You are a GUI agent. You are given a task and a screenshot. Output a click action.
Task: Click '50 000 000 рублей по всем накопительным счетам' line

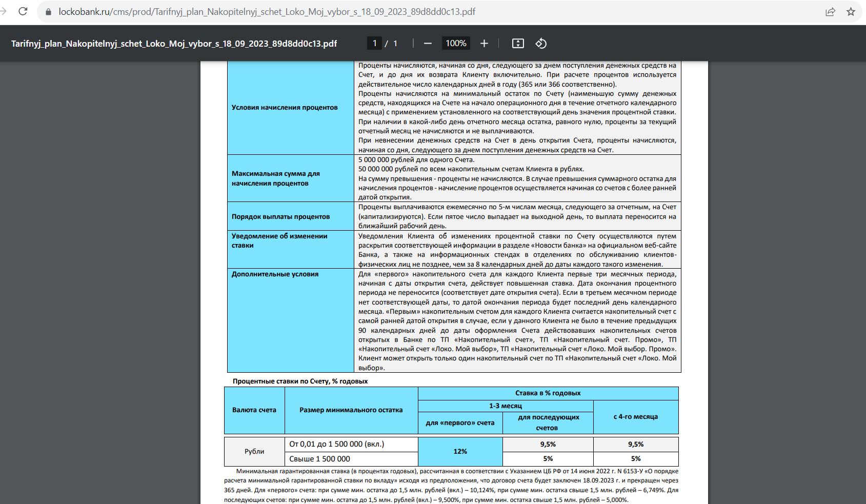coord(471,169)
